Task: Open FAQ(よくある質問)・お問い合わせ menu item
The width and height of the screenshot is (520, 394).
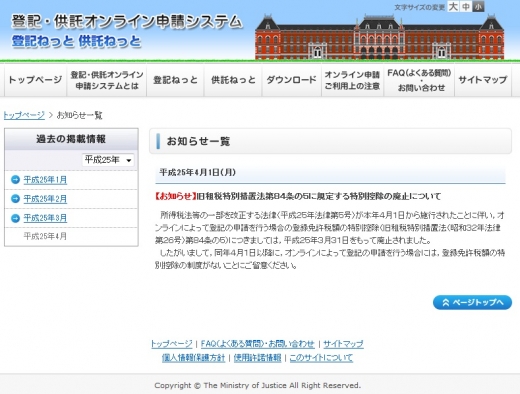Action: (x=419, y=80)
